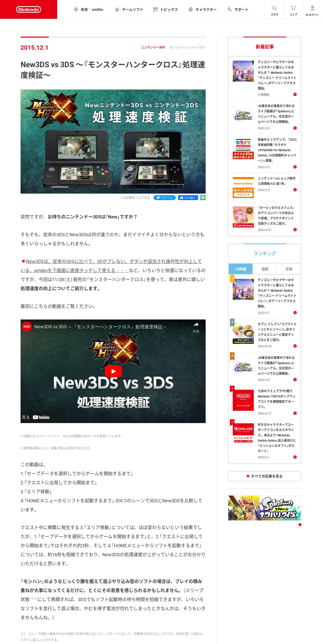
Task: Share article with ツイート button
Action: [x=165, y=198]
